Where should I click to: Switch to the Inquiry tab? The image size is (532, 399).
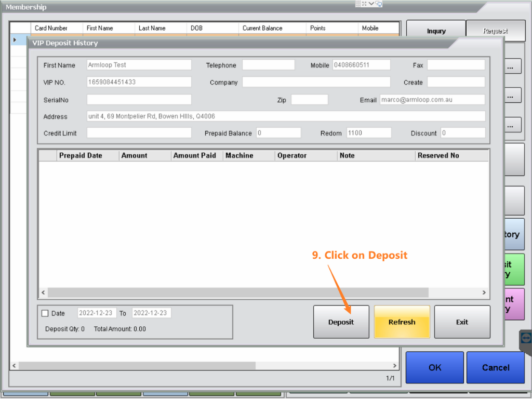(x=436, y=31)
